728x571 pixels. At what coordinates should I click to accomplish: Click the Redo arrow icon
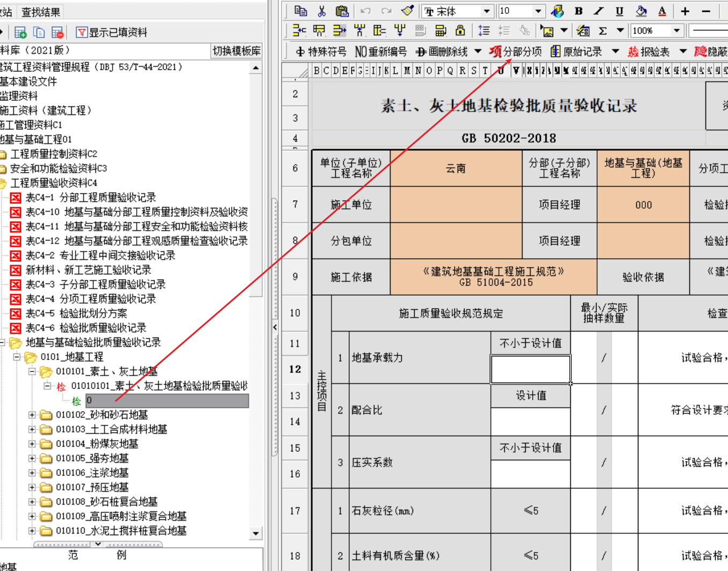[x=386, y=11]
